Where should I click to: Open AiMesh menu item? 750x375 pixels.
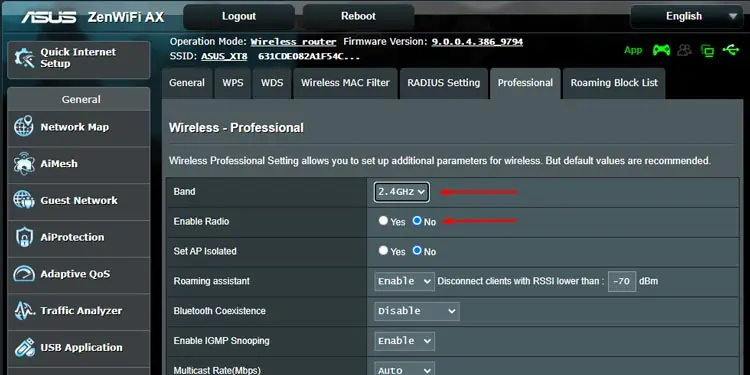(79, 164)
